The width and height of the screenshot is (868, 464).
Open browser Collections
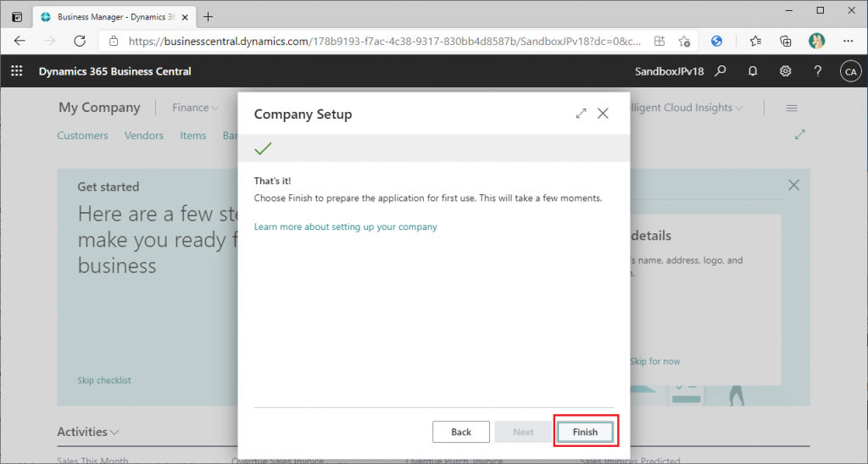tap(786, 41)
